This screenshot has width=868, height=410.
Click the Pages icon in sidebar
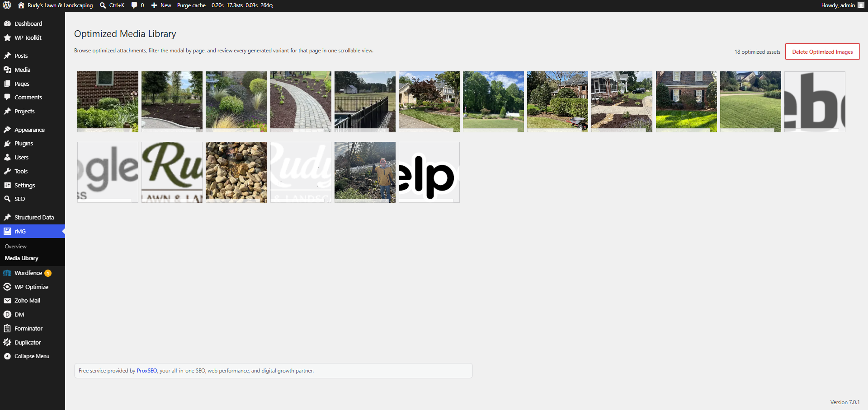click(7, 84)
